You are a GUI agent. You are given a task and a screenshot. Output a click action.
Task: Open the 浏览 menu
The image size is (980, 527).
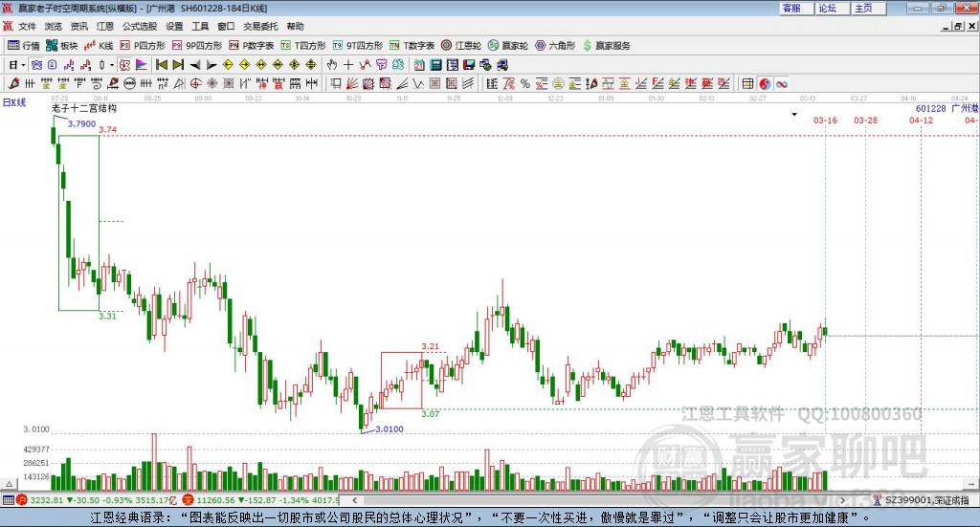click(54, 26)
